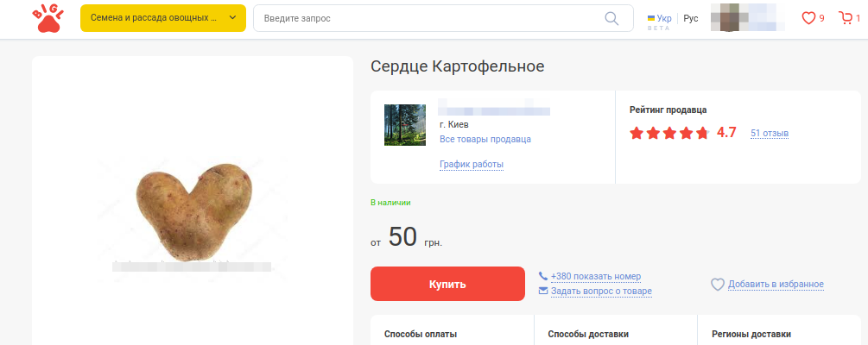Expand the category dropdown 'Семена и рассада овощных'
Viewport: 868px width, 345px height.
click(x=162, y=18)
